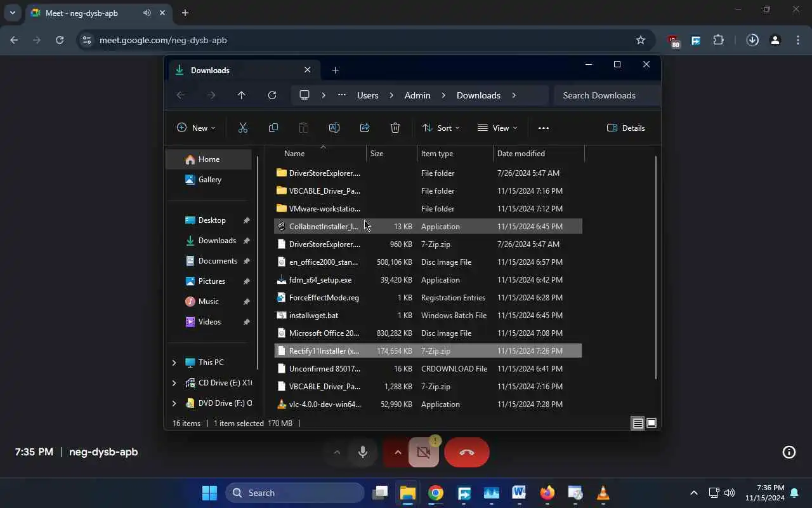812x508 pixels.
Task: Open the View dropdown
Action: 498,128
